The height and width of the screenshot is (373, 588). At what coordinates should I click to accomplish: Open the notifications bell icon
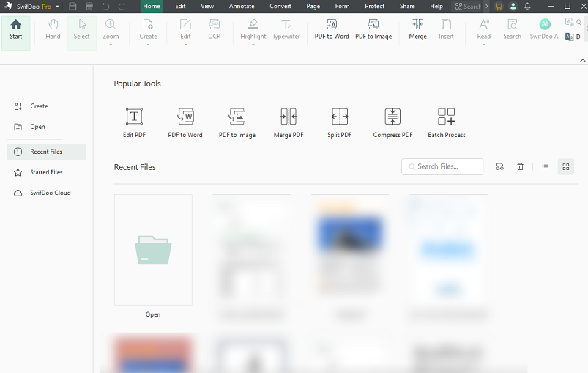pos(527,7)
